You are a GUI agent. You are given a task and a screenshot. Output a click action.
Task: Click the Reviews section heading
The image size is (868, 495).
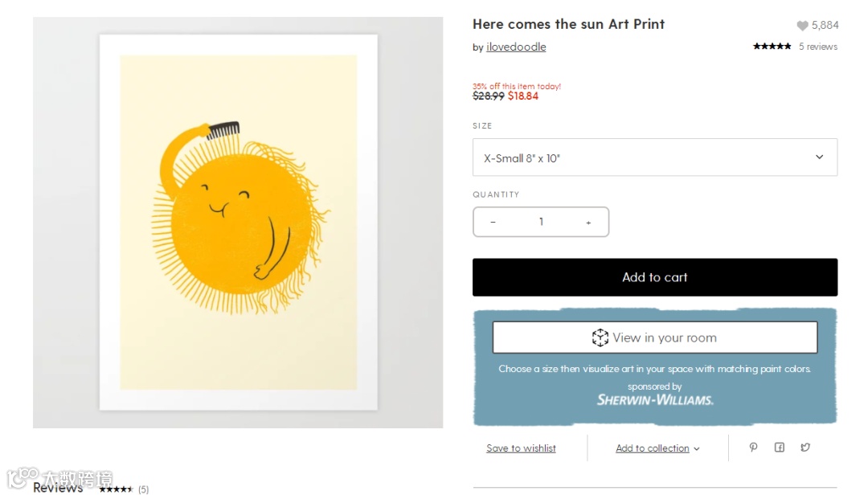[x=58, y=487]
